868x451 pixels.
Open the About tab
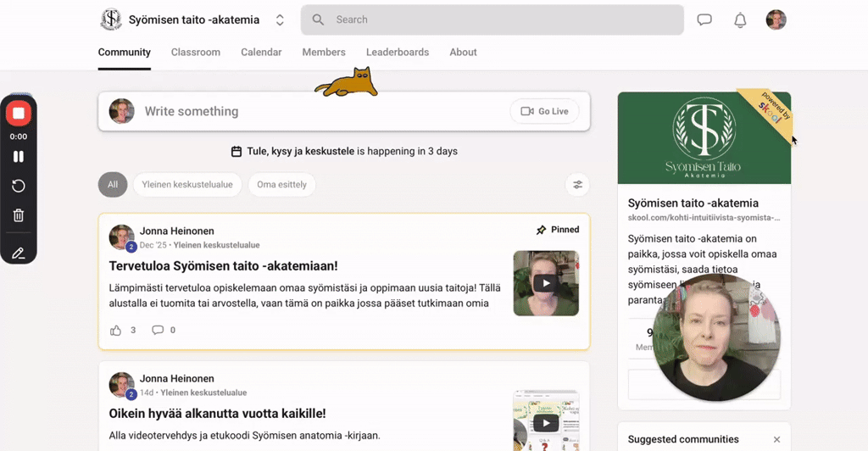coord(463,52)
